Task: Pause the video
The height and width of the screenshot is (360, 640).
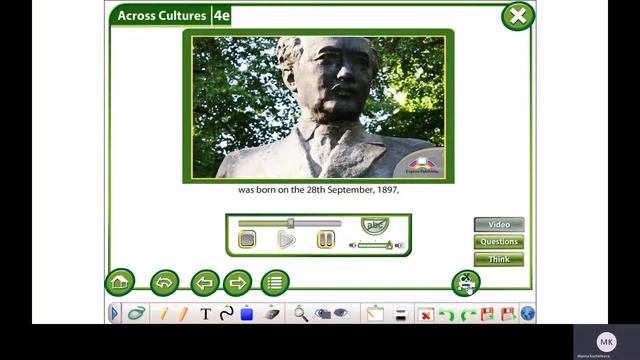Action: [x=326, y=239]
